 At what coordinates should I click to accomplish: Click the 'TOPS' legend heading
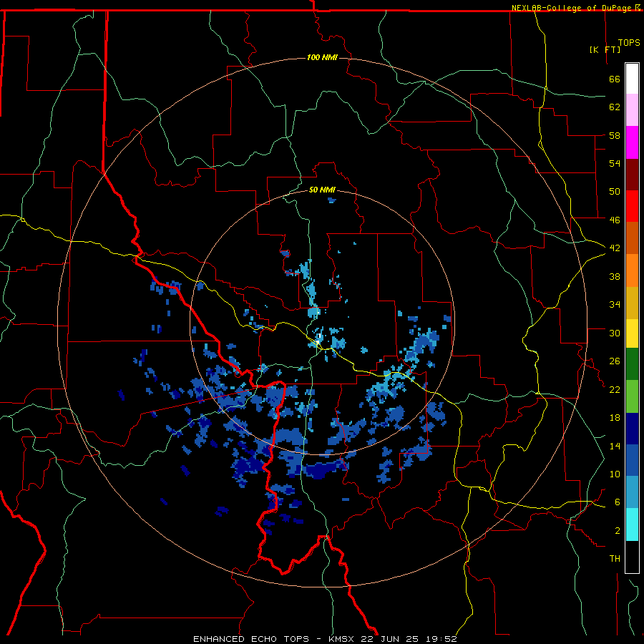coord(629,43)
